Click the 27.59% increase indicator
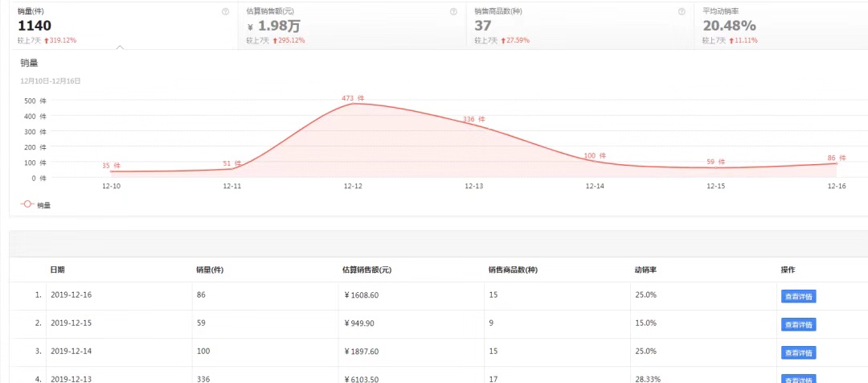This screenshot has width=868, height=383. click(515, 40)
